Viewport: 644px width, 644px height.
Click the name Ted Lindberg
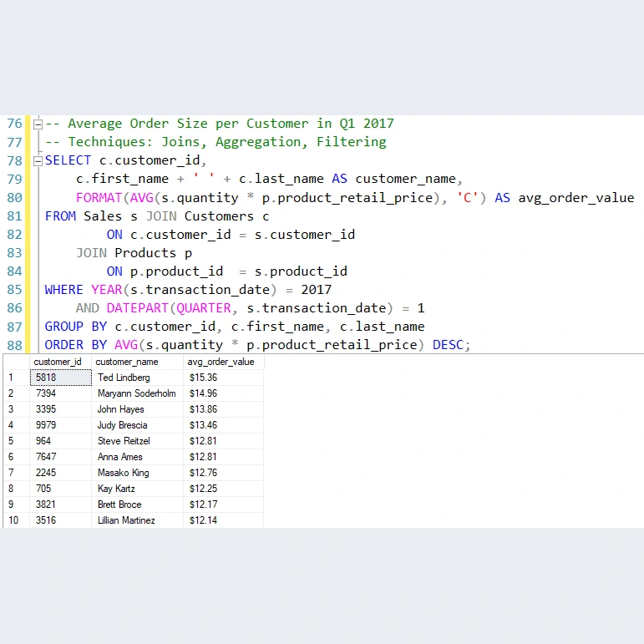tap(124, 378)
